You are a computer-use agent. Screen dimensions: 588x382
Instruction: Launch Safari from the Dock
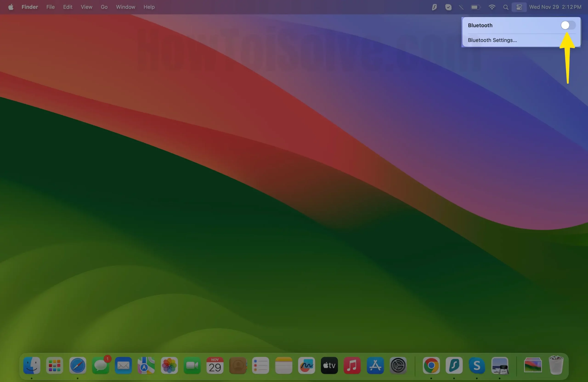tap(78, 365)
